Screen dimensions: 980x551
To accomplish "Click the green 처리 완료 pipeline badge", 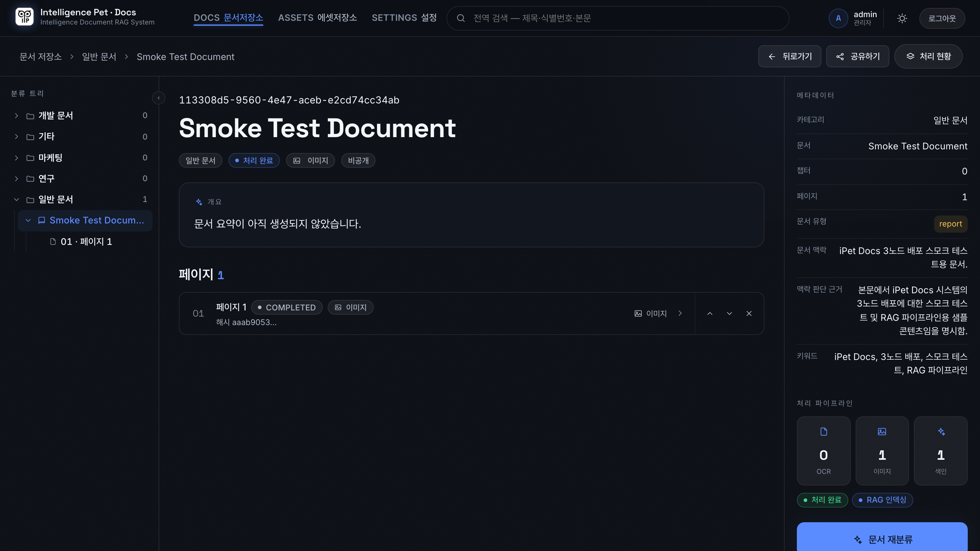I will [822, 500].
